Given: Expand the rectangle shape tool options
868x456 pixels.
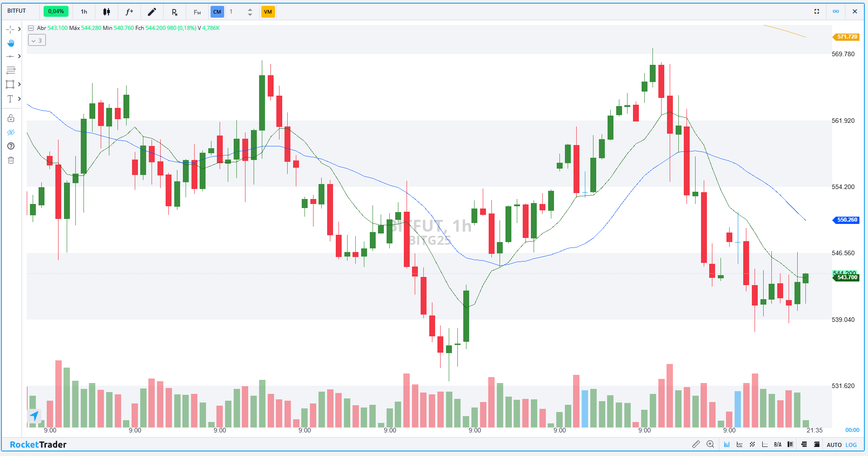Looking at the screenshot, I should (19, 84).
